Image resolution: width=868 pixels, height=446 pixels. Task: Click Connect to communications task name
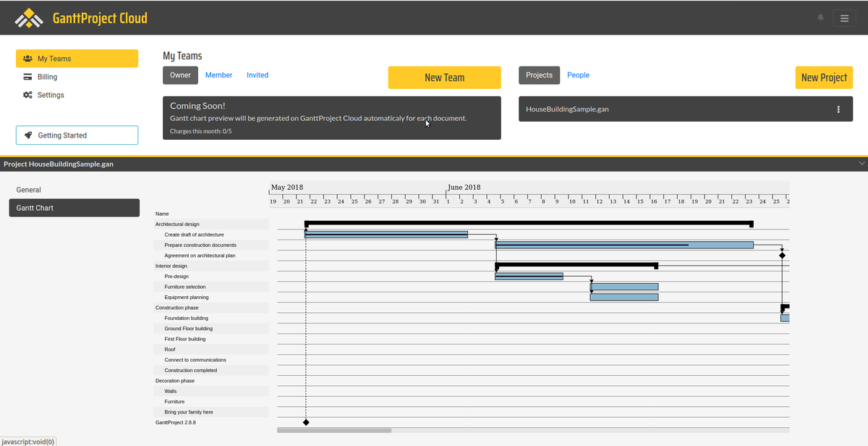tap(195, 360)
